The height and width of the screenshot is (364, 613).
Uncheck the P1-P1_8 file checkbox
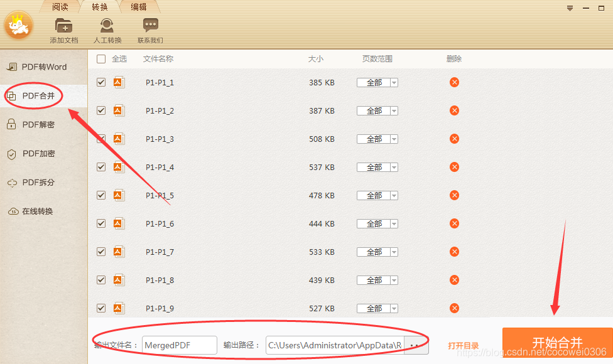click(x=101, y=280)
